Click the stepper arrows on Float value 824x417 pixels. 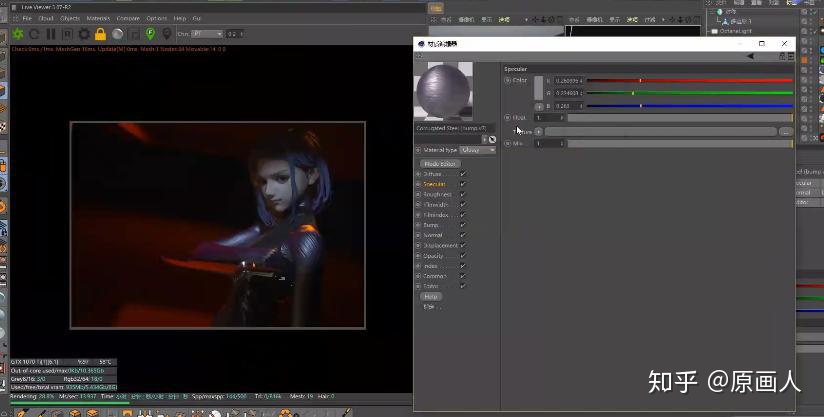(x=562, y=118)
